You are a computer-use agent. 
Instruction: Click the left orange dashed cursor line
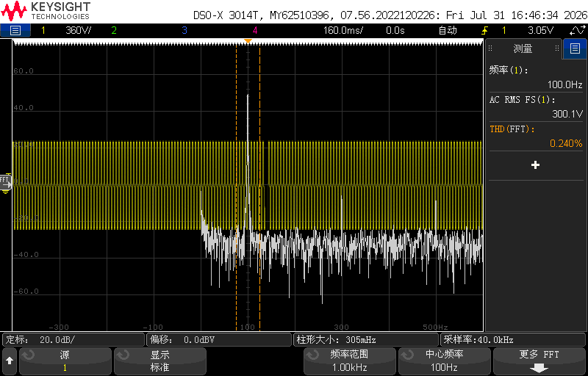pyautogui.click(x=236, y=187)
